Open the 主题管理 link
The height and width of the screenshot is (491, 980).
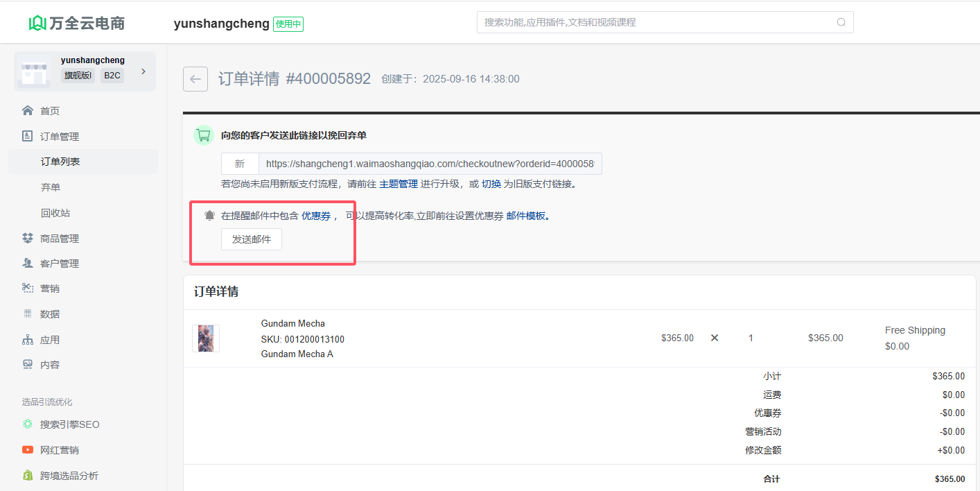click(x=399, y=184)
